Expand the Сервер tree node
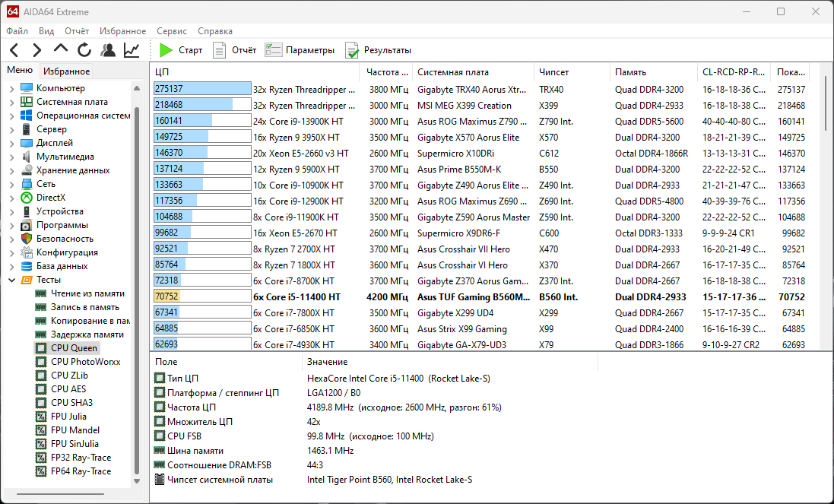The image size is (834, 504). tap(11, 129)
